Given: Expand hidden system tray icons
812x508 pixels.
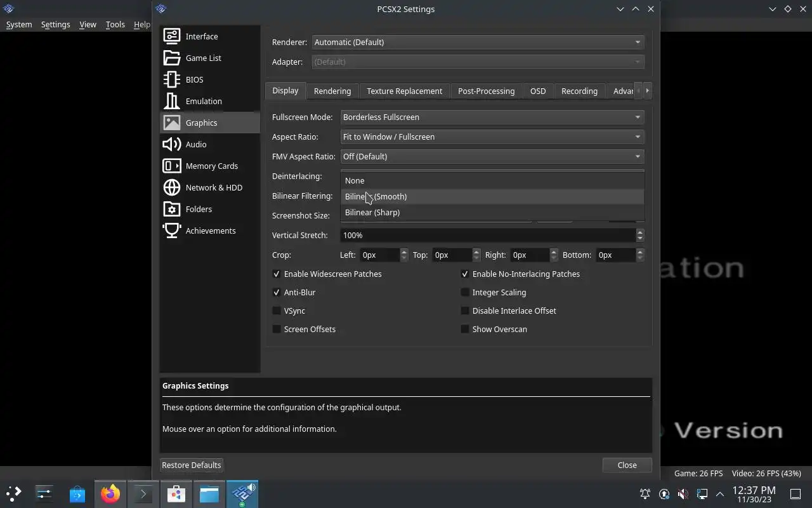Looking at the screenshot, I should coord(720,494).
